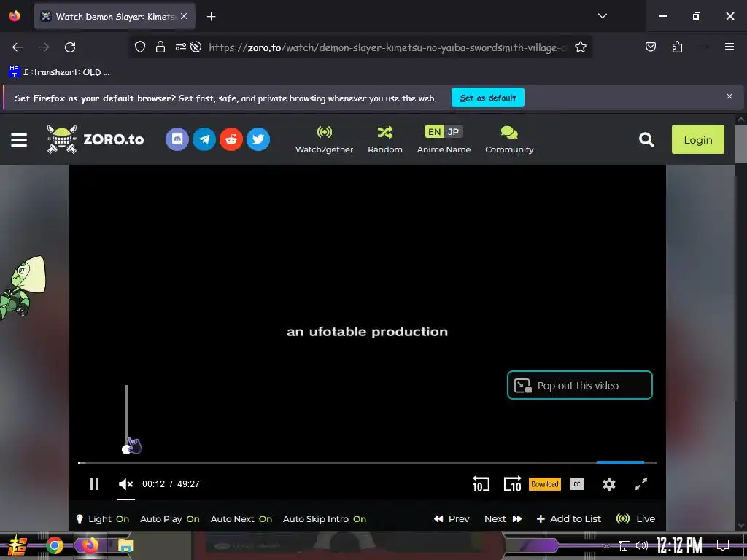Click the Login button
The height and width of the screenshot is (560, 747).
(698, 139)
